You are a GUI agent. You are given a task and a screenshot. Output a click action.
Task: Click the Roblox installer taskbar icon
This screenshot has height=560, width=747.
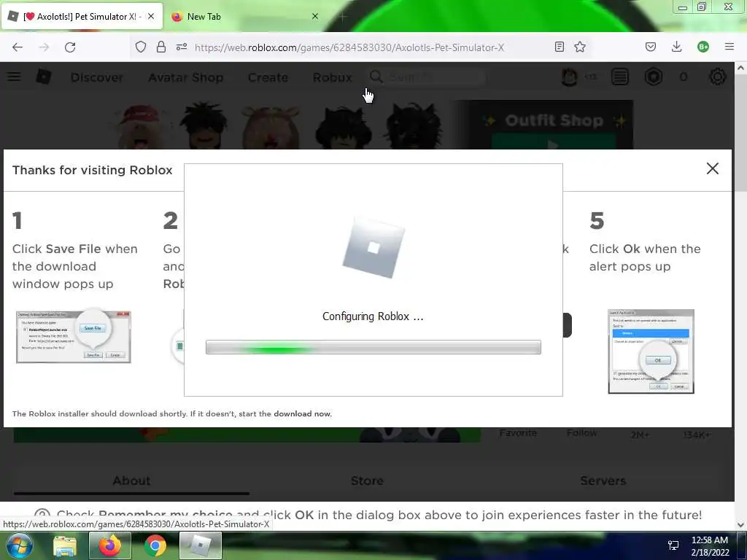(x=200, y=545)
